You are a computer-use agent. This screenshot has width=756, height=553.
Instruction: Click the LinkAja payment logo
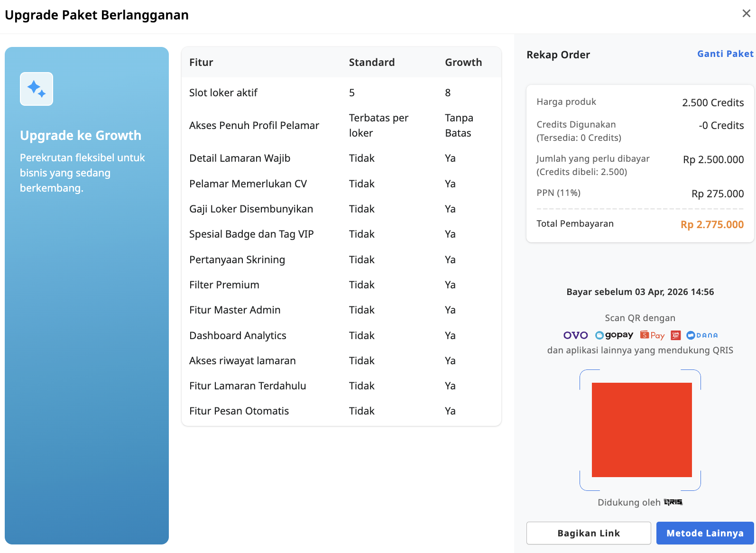(x=676, y=335)
